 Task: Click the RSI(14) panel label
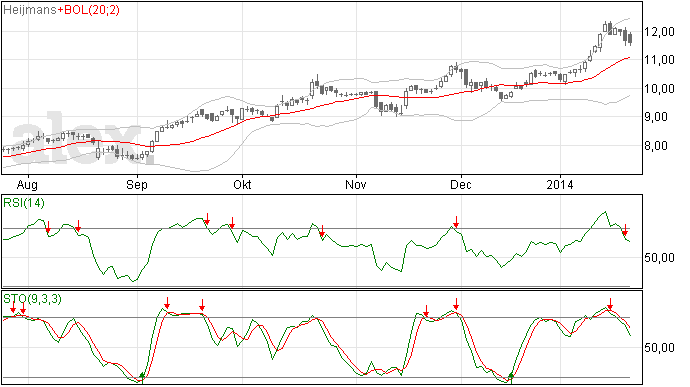(24, 203)
